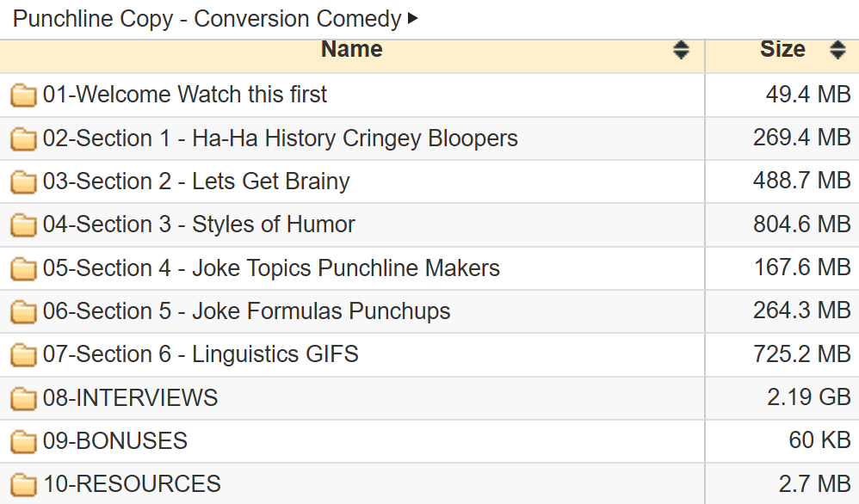Open 03-Section 2 - Lets Get Brainy
The image size is (859, 504).
[196, 181]
